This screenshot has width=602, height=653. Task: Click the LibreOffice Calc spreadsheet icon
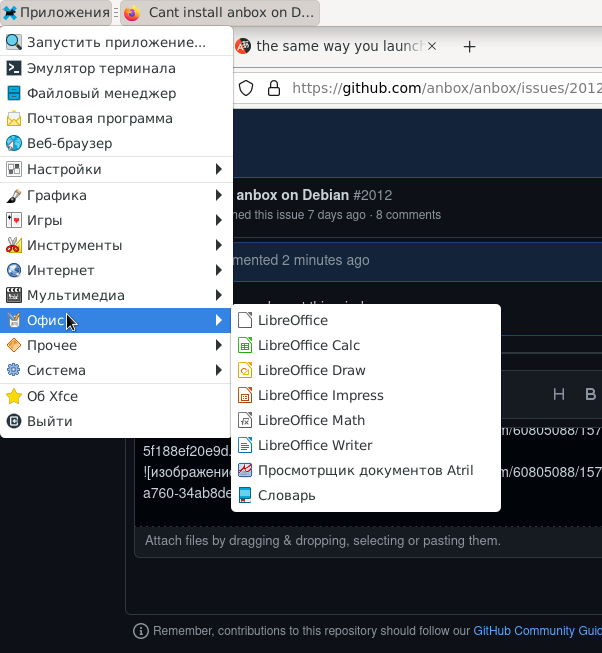(x=245, y=345)
